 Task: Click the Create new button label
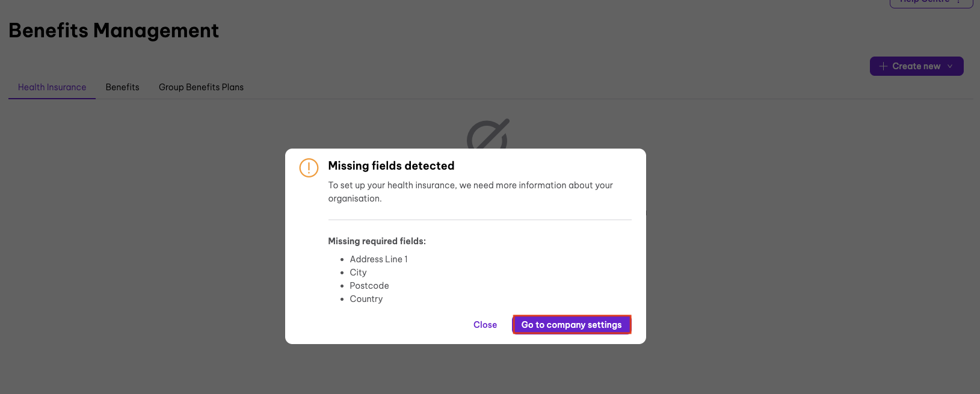[916, 66]
